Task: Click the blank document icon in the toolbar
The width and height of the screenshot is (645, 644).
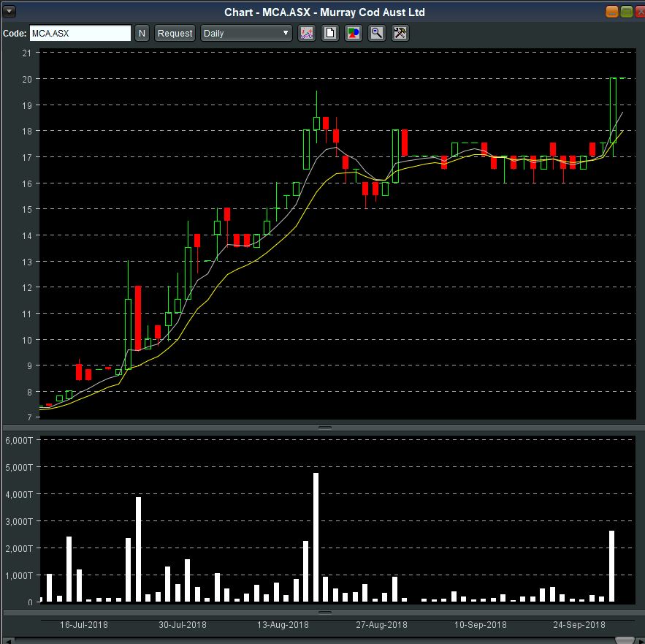Action: [330, 33]
